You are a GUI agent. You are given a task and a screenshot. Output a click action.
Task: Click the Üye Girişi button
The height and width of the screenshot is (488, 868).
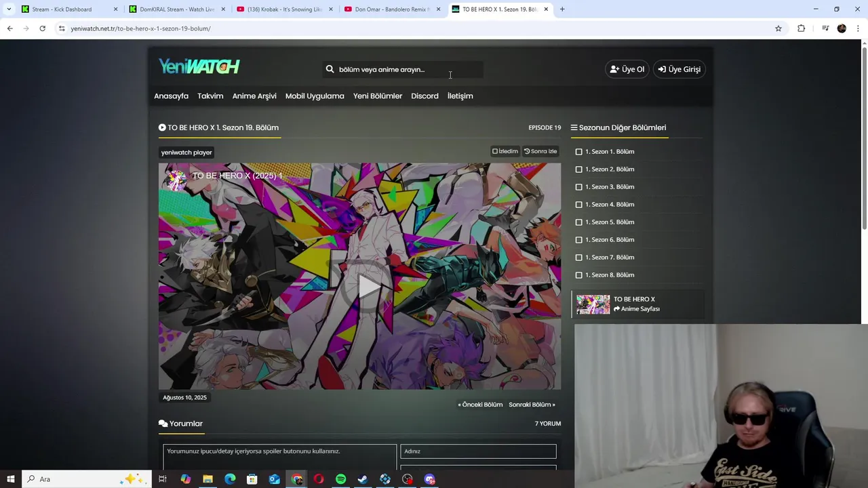[x=679, y=69]
